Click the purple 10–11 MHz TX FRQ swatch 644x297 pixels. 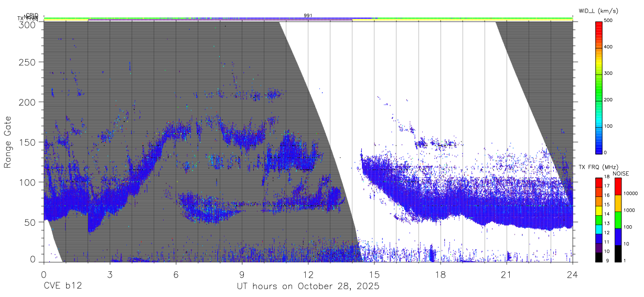click(599, 248)
